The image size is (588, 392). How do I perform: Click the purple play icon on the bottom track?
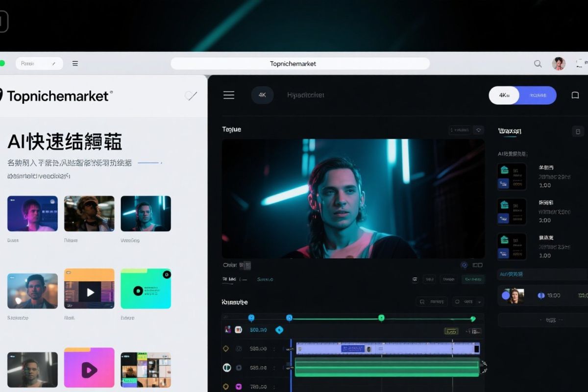(238, 386)
